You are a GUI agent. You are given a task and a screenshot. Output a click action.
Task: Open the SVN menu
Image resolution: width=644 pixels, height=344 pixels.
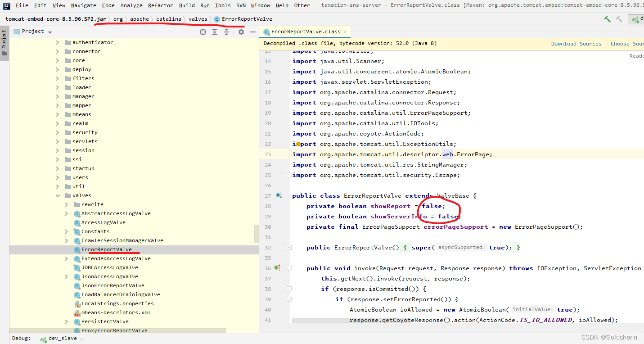point(240,5)
